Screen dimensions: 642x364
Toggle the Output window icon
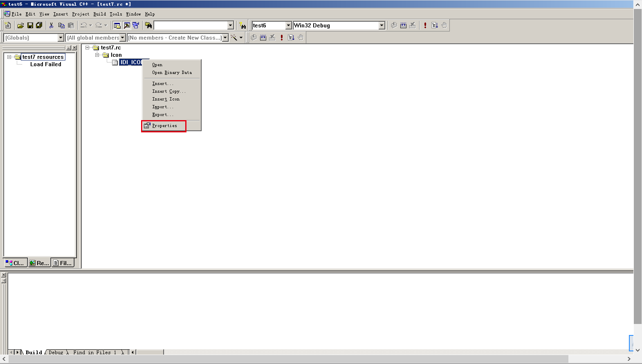click(x=127, y=25)
